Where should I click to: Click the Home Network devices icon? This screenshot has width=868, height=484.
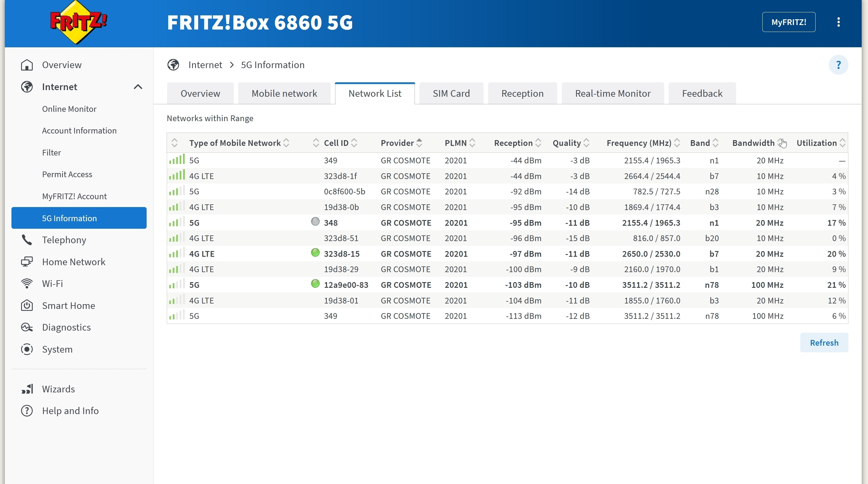point(27,262)
